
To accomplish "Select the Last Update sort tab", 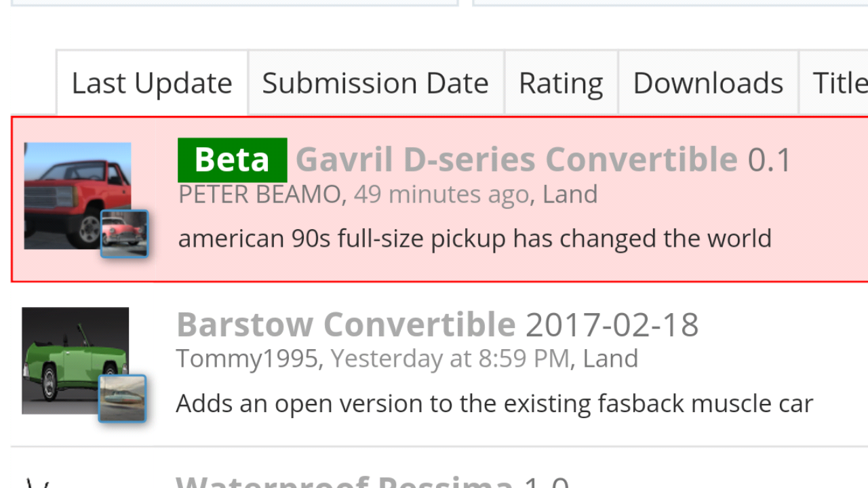I will pyautogui.click(x=152, y=83).
